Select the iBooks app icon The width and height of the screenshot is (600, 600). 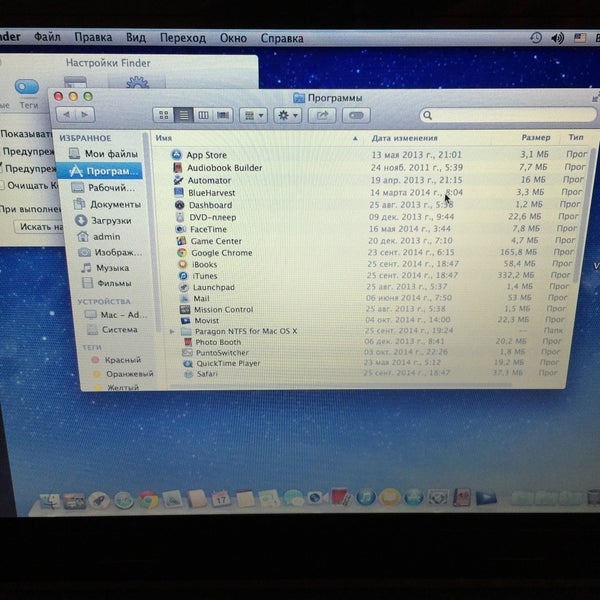coord(183,264)
